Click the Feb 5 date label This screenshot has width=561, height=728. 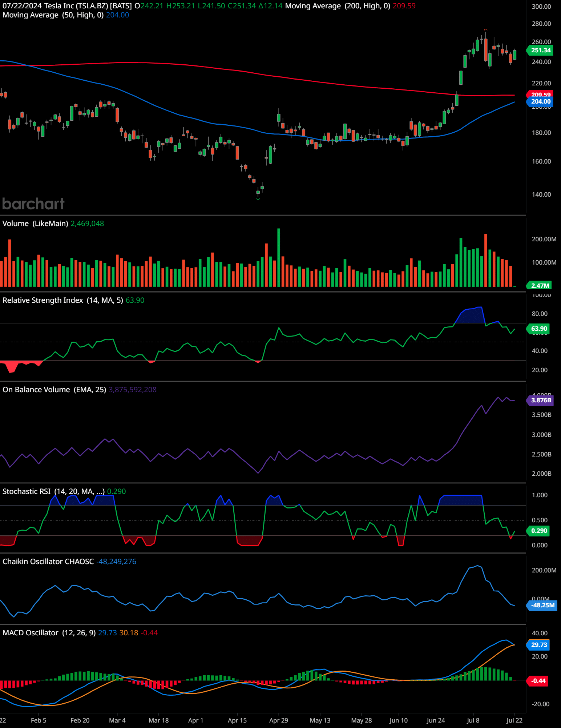coord(39,720)
